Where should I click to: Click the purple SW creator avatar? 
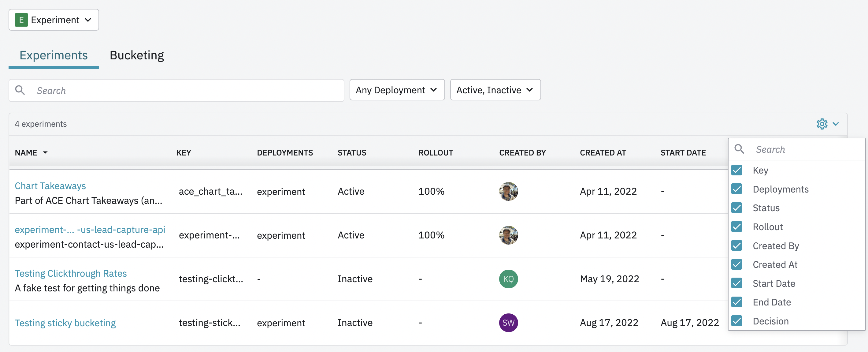508,323
